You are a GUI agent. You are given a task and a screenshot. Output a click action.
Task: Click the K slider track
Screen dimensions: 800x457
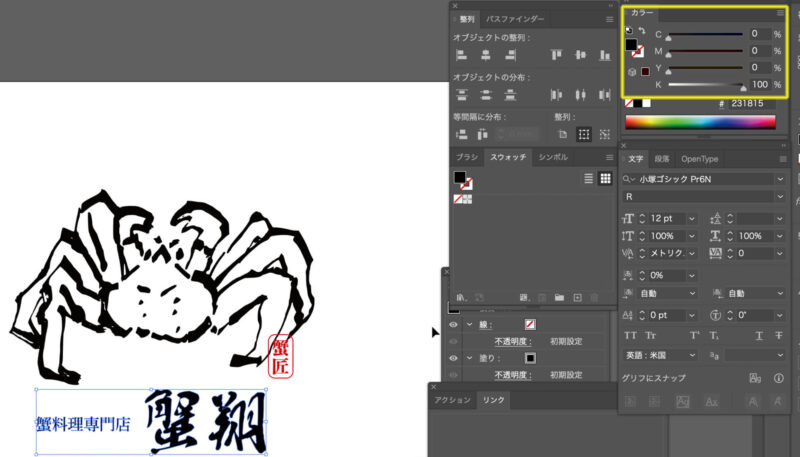point(706,85)
